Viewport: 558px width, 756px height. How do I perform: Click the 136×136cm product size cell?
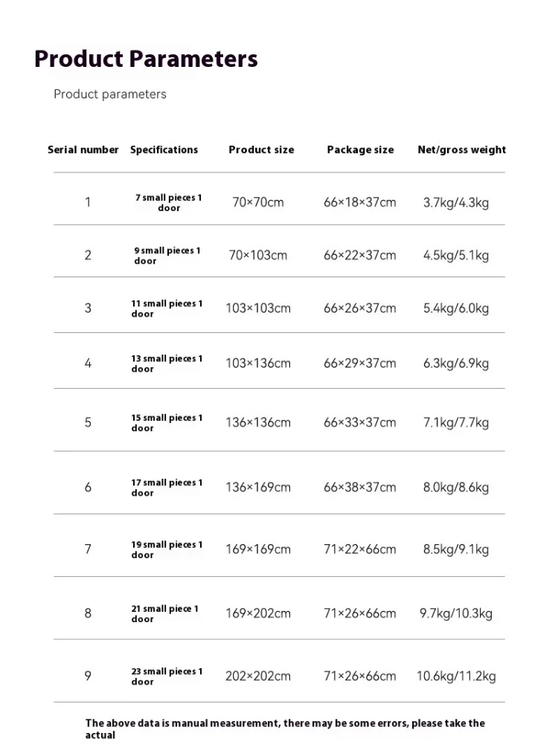[258, 422]
